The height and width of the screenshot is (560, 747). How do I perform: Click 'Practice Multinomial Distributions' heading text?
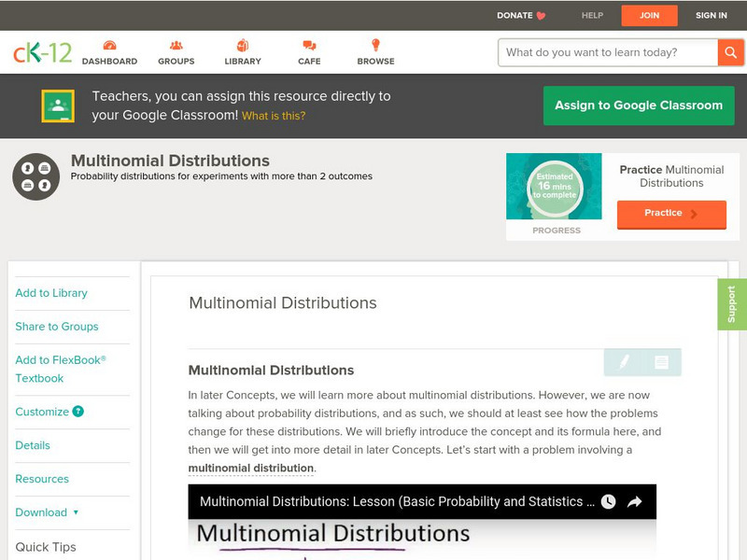(671, 176)
